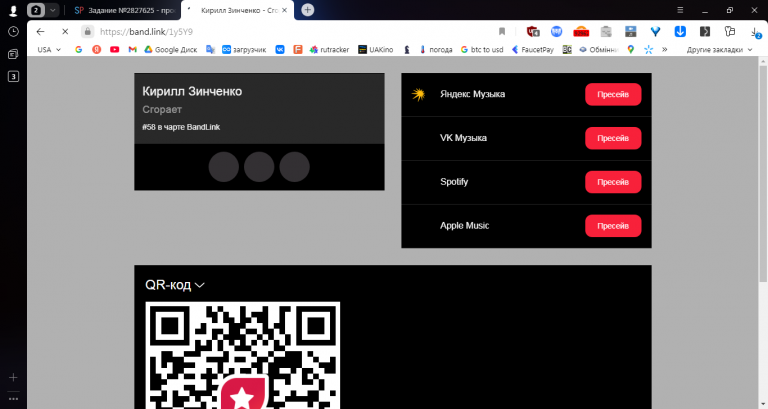Open the Google Диск bookmark
The height and width of the screenshot is (409, 768).
170,49
